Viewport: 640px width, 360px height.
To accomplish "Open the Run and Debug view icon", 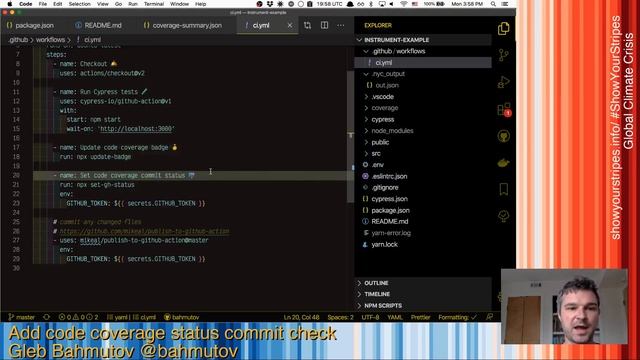I will pyautogui.click(x=504, y=82).
